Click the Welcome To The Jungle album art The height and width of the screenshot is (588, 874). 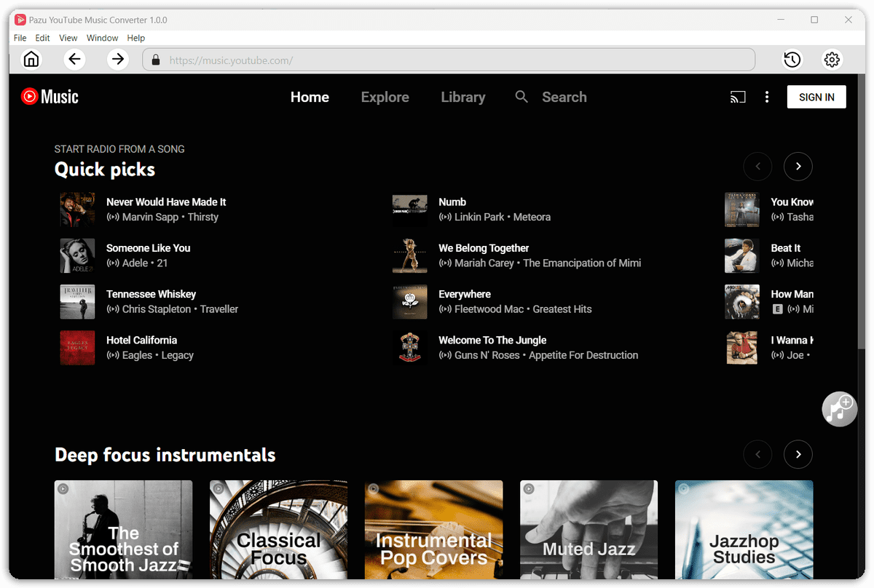coord(410,347)
